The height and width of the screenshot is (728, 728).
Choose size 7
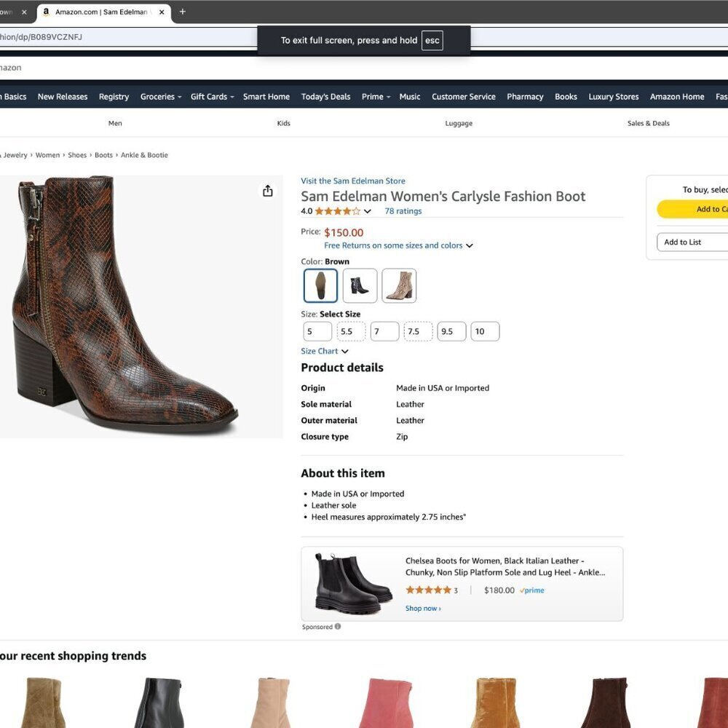click(384, 331)
